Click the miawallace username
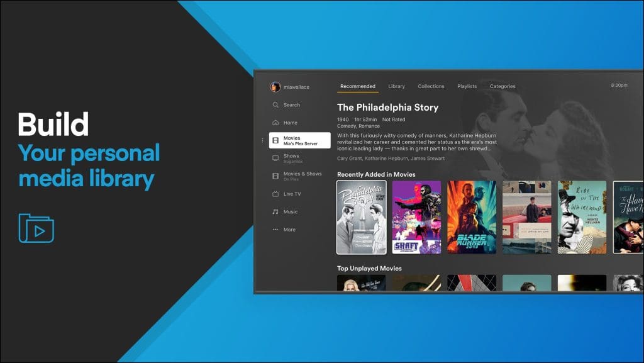This screenshot has height=363, width=644. point(297,87)
